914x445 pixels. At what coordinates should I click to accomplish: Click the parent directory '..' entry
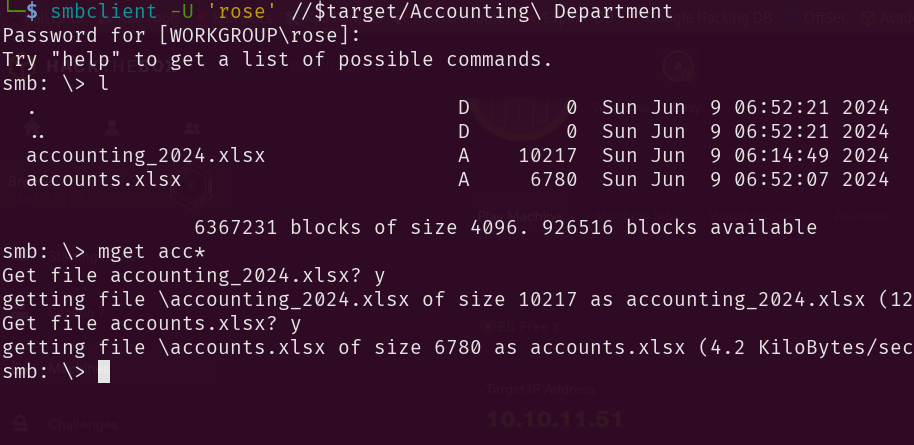pos(38,132)
